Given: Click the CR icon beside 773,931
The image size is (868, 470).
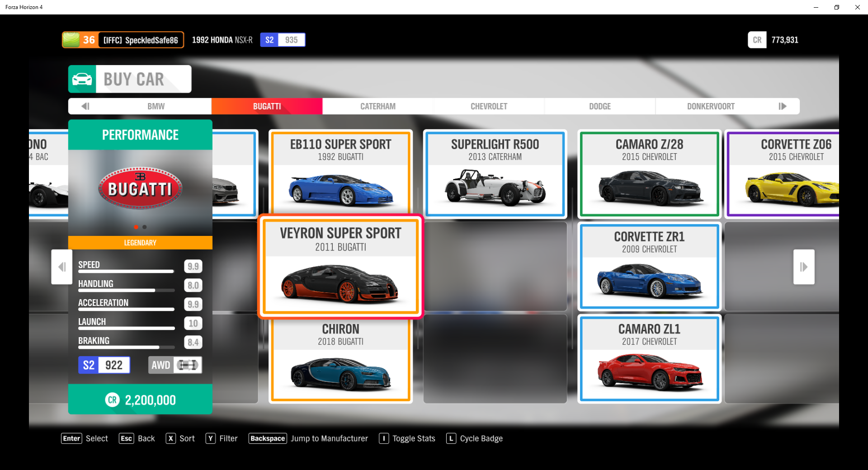Looking at the screenshot, I should 757,40.
